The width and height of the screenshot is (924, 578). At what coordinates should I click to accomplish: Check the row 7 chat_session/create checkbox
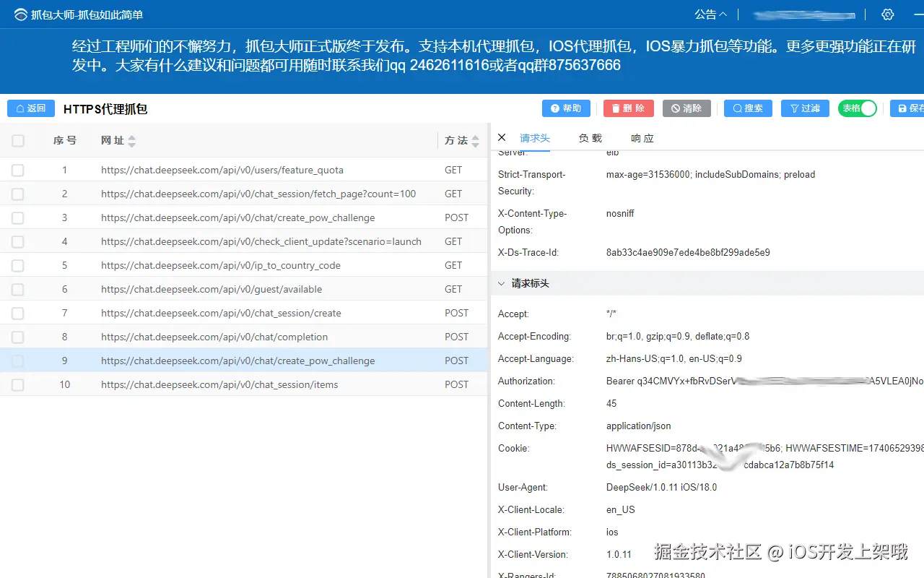tap(18, 314)
